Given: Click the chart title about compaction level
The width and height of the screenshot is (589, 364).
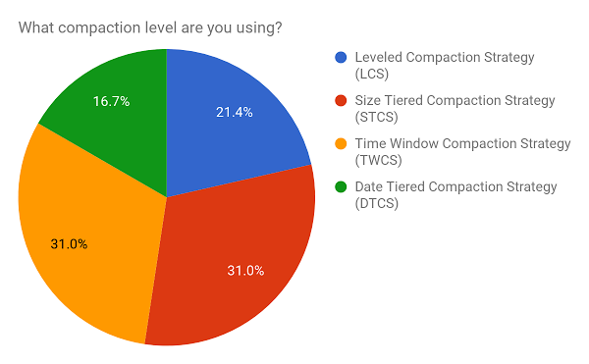Looking at the screenshot, I should point(150,28).
